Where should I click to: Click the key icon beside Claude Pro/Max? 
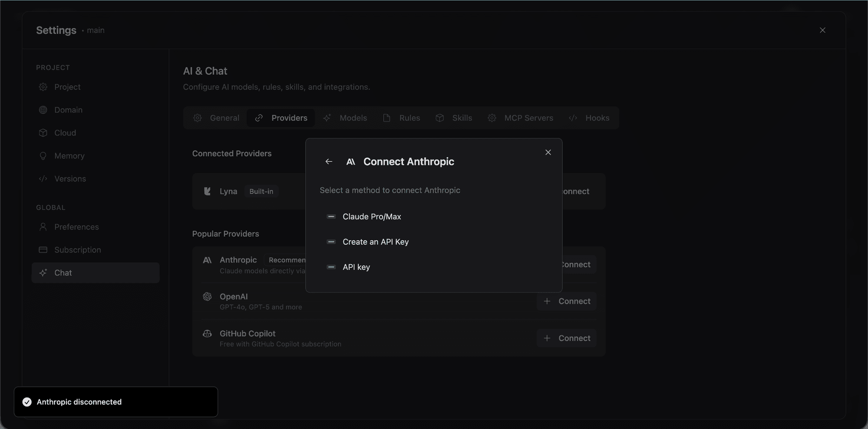[331, 216]
